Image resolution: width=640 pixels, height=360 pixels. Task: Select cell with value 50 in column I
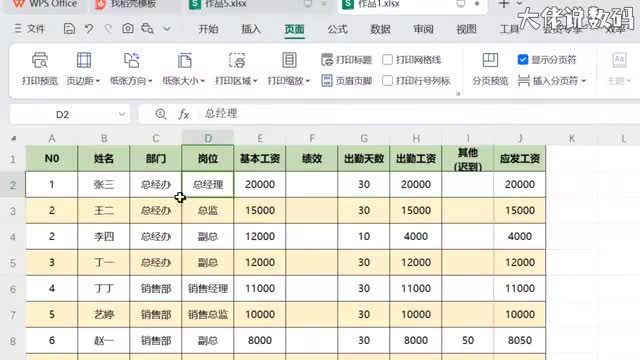pos(468,340)
